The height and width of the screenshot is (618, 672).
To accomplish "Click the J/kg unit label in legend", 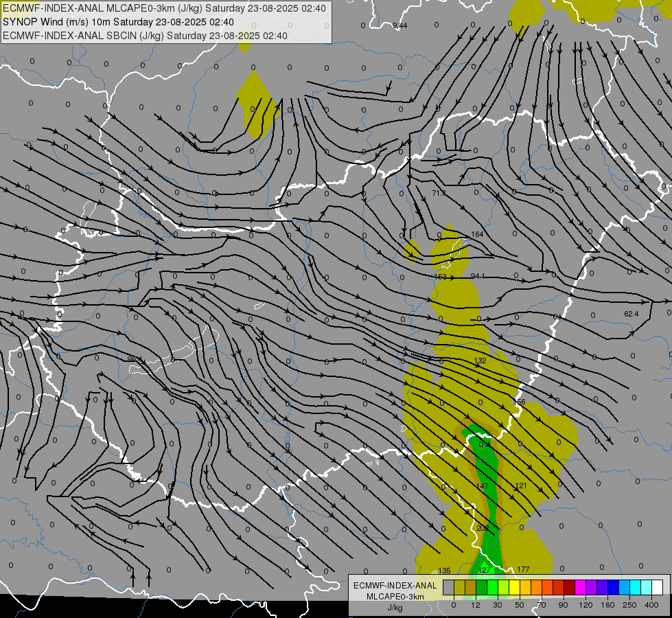I will [395, 608].
